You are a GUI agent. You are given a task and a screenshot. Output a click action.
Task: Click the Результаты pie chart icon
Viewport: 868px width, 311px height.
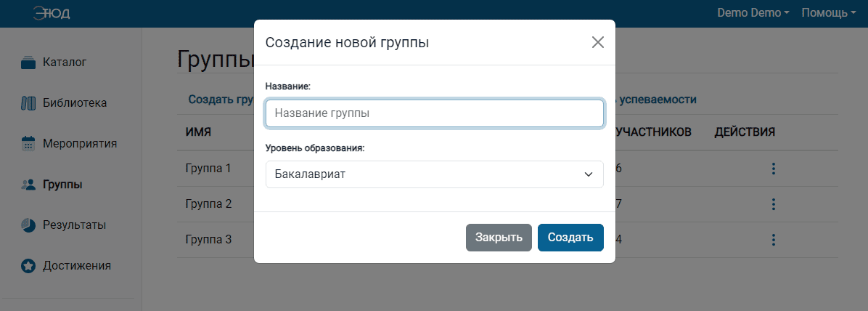[28, 225]
